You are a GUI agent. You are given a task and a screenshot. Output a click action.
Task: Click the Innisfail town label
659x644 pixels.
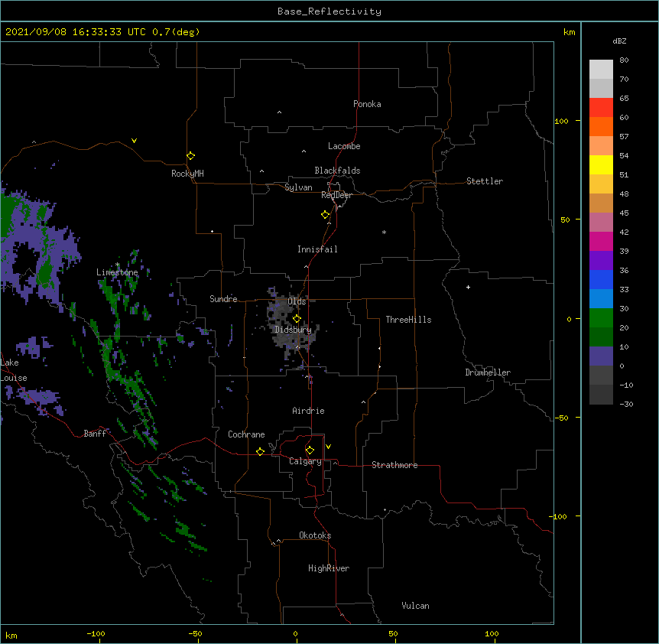317,249
